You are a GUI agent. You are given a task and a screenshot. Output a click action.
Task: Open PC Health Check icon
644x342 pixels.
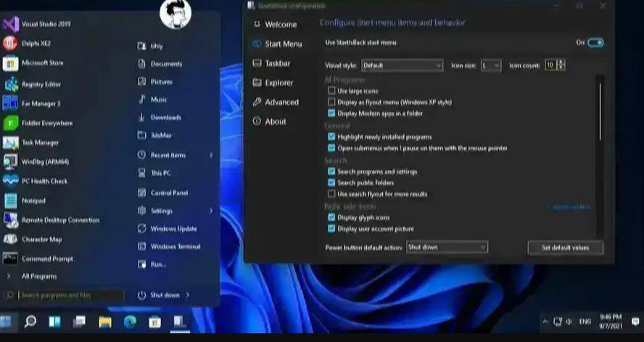[x=11, y=182]
